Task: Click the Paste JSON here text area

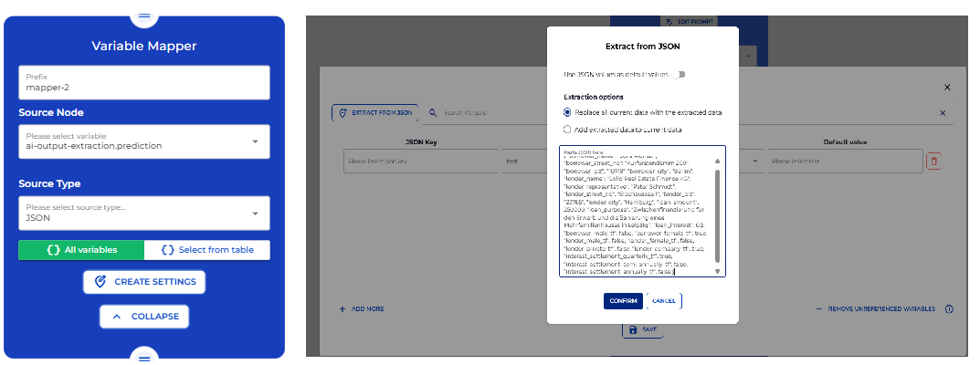Action: [638, 212]
